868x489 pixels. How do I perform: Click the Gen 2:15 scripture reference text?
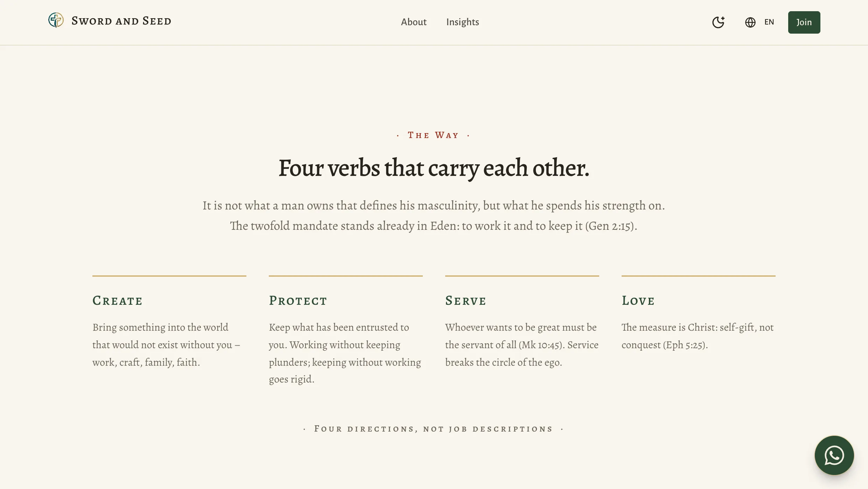610,226
